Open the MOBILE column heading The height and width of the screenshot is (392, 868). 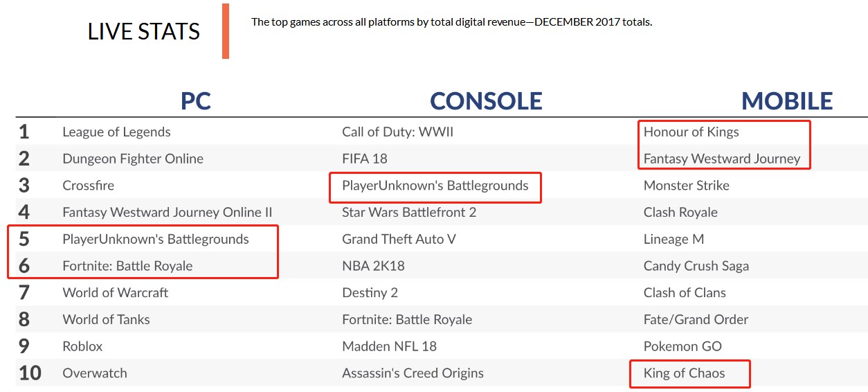(787, 101)
